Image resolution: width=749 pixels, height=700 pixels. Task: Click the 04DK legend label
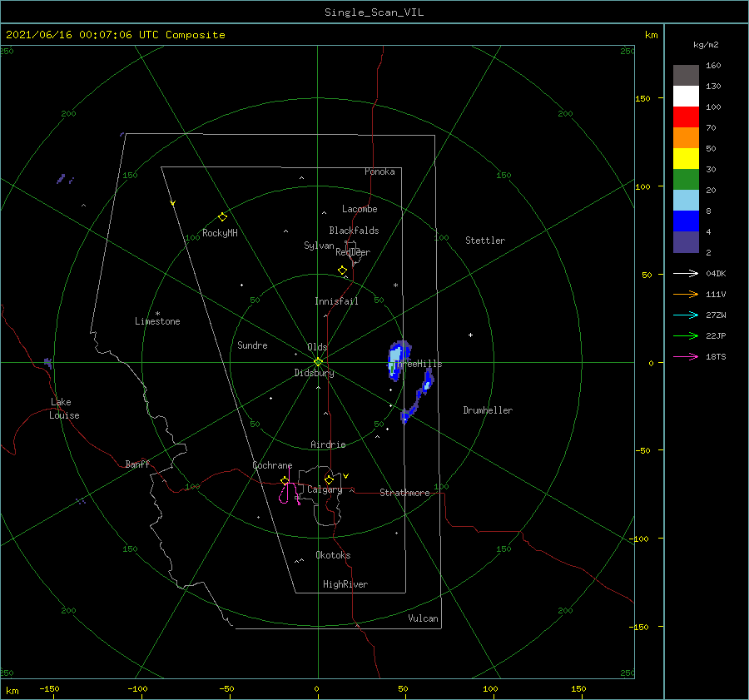716,273
